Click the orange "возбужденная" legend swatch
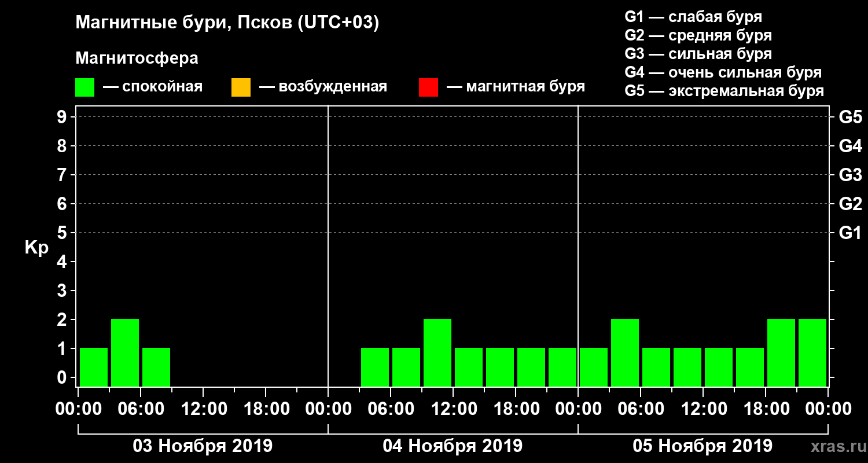This screenshot has width=868, height=463. pos(241,87)
